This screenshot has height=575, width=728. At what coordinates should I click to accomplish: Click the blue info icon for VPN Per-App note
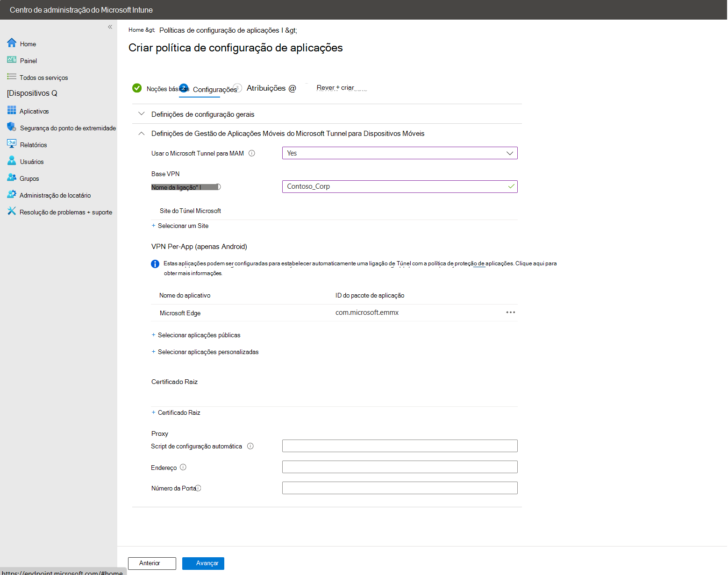(155, 264)
